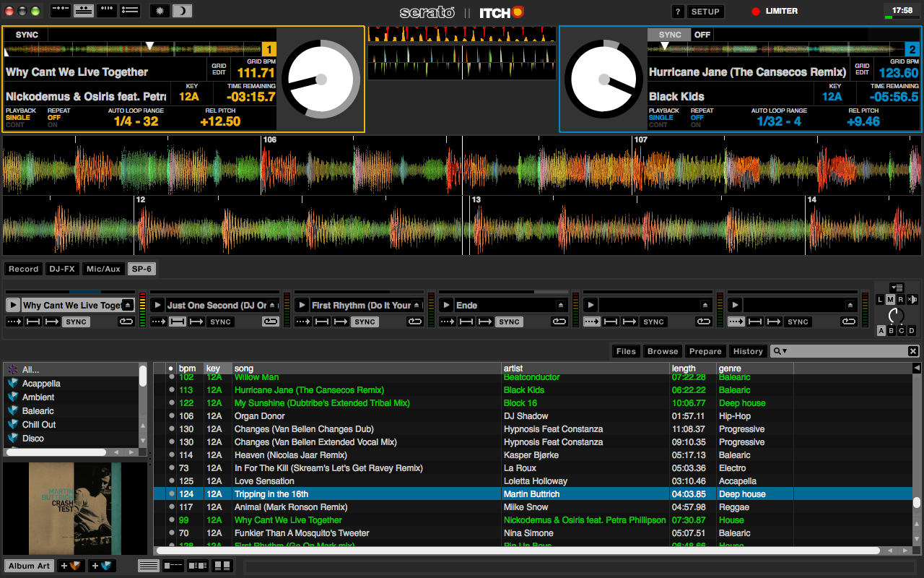Image resolution: width=924 pixels, height=578 pixels.
Task: Switch to the first display layout icon
Action: (61, 11)
